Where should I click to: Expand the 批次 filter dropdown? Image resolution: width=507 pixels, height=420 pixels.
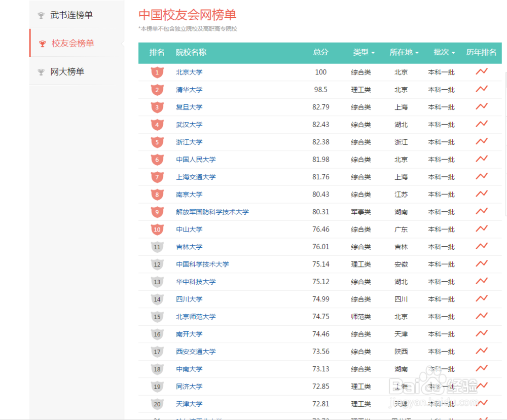(x=444, y=52)
